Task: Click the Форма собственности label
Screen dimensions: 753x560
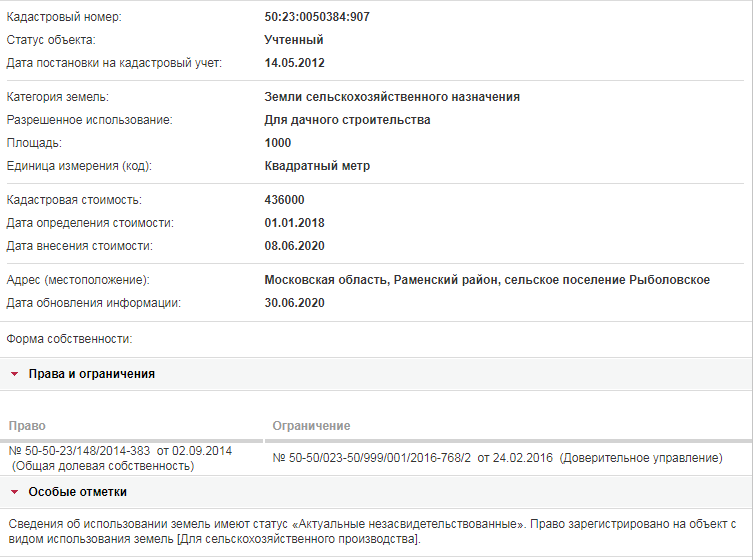Action: coord(69,339)
